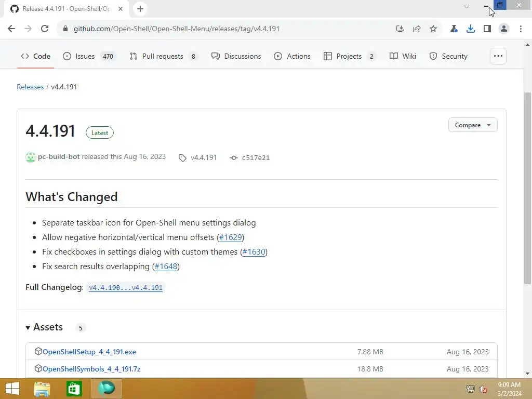Open the Chrome three-dot menu

pos(521,29)
